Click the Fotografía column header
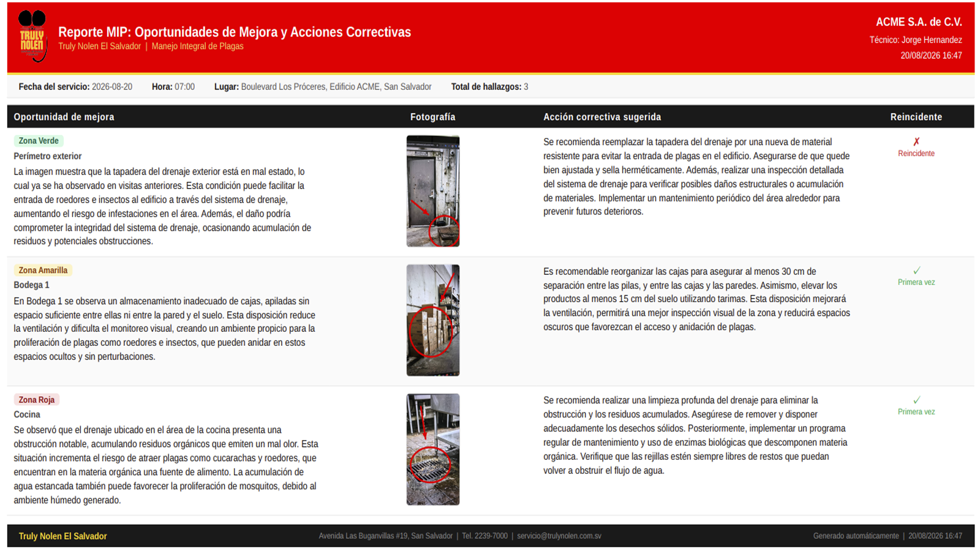This screenshot has height=551, width=980. point(432,117)
